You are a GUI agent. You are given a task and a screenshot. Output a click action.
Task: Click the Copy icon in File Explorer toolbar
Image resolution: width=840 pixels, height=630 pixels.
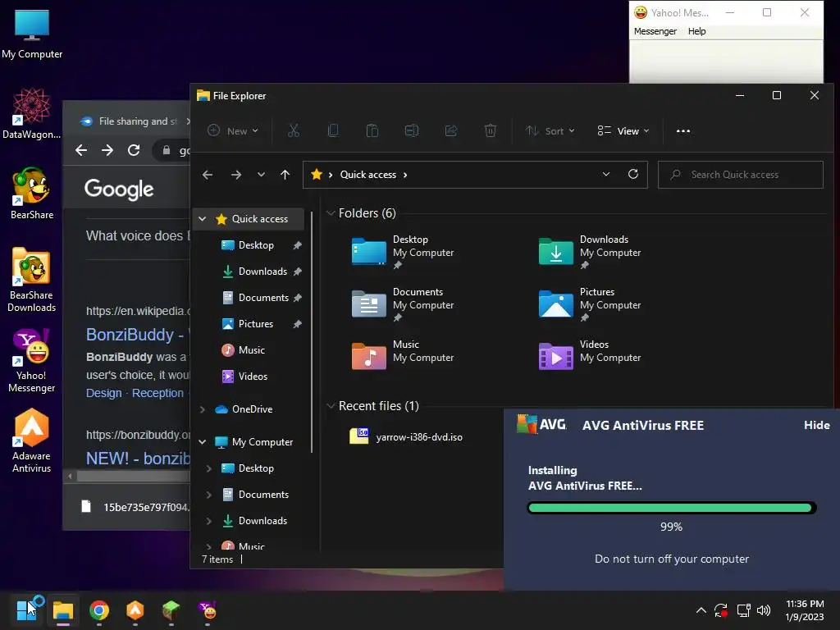click(333, 130)
